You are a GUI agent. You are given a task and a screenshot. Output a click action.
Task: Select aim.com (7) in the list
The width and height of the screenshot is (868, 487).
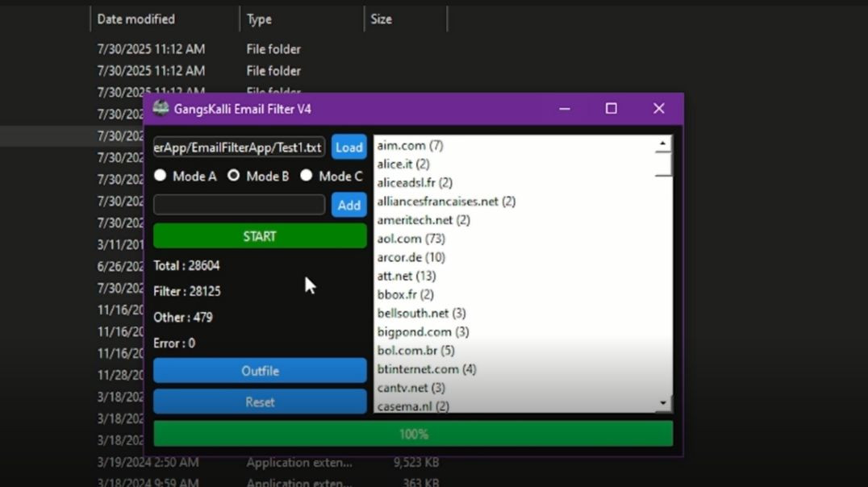(410, 146)
